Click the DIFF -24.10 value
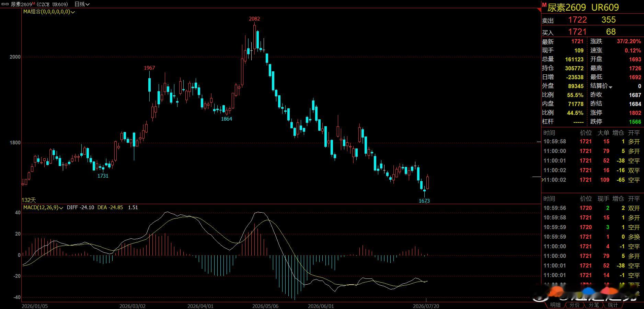The width and height of the screenshot is (644, 309). click(x=81, y=207)
